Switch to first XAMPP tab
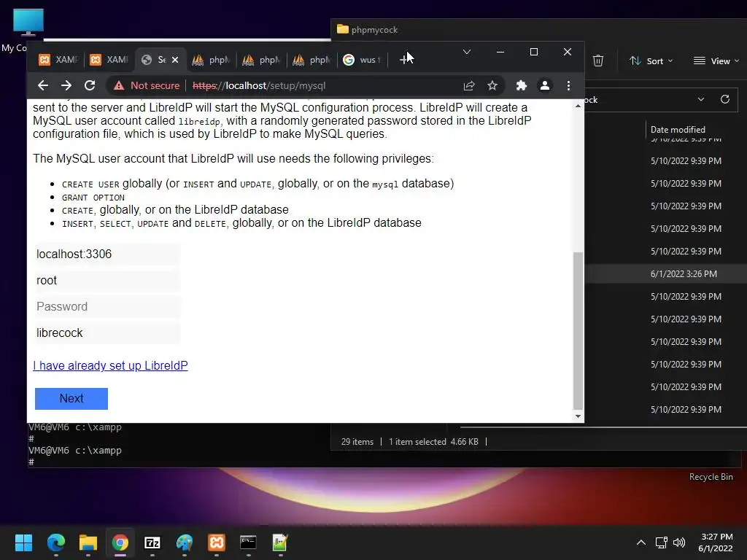This screenshot has height=560, width=747. (58, 60)
